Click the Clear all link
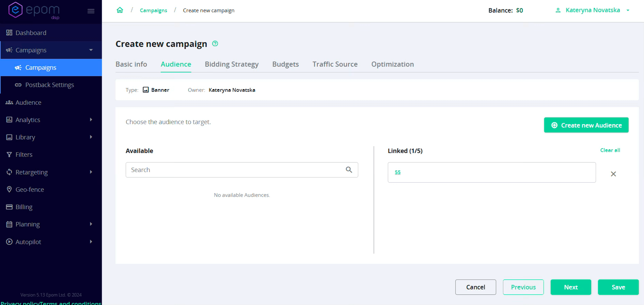 tap(610, 150)
